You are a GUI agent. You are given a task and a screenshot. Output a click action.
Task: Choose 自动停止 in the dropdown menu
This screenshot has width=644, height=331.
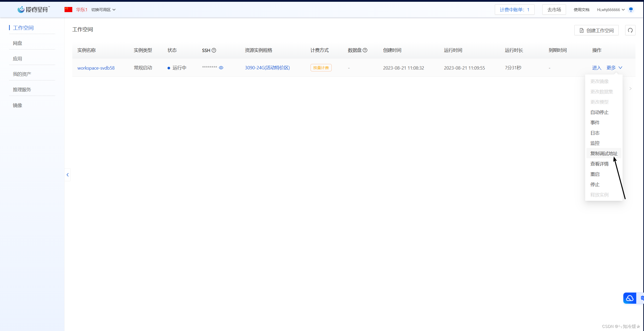tap(599, 112)
